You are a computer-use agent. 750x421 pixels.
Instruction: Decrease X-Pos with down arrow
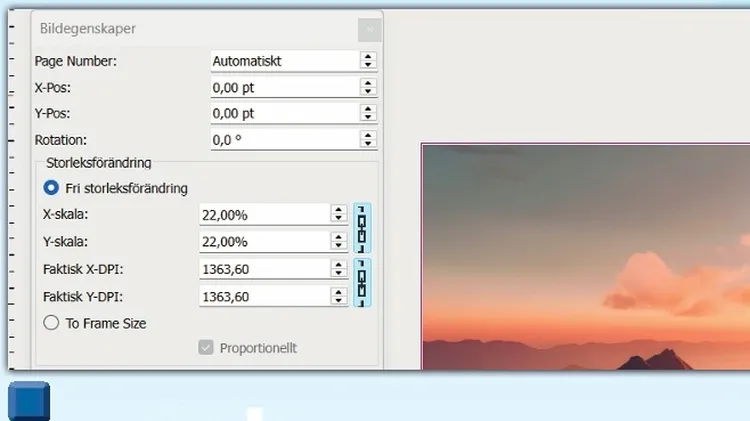368,92
